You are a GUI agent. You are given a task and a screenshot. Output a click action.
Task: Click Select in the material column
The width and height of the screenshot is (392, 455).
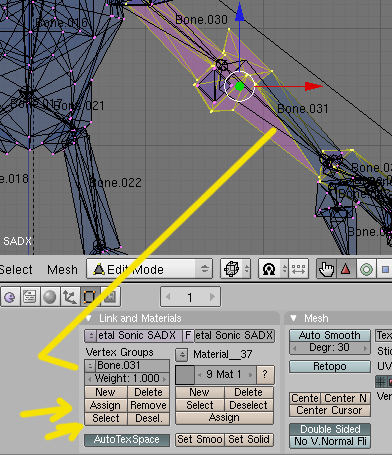pos(199,405)
